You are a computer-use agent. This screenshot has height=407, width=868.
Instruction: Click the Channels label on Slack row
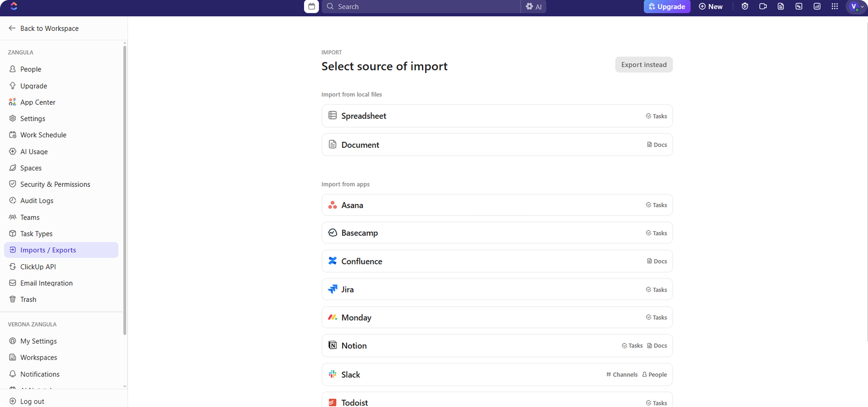(621, 375)
